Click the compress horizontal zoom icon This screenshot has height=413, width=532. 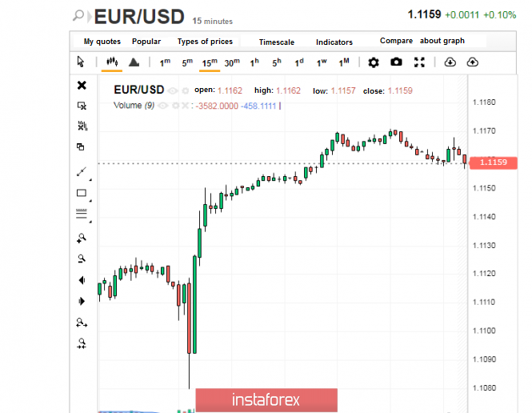pos(82,343)
